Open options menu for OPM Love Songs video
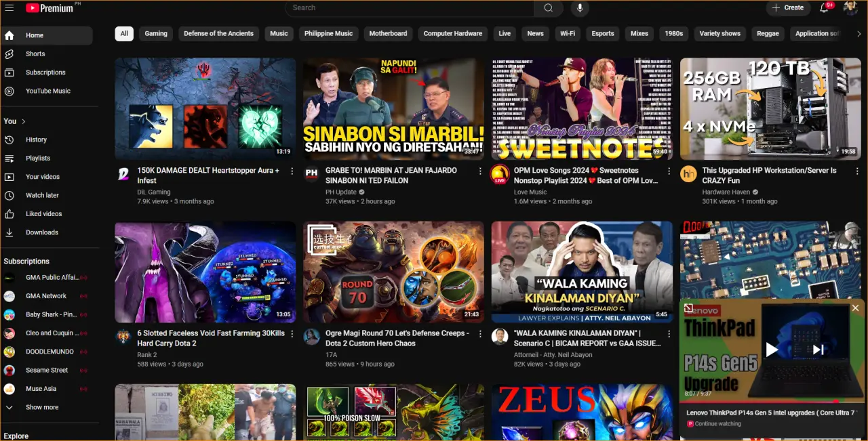The image size is (868, 441). [x=669, y=171]
